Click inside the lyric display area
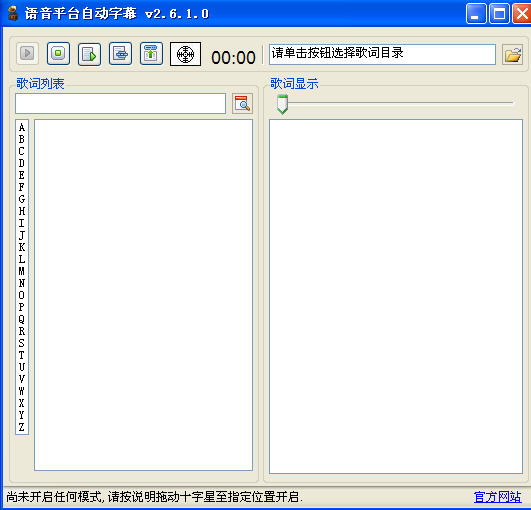 tap(396, 296)
